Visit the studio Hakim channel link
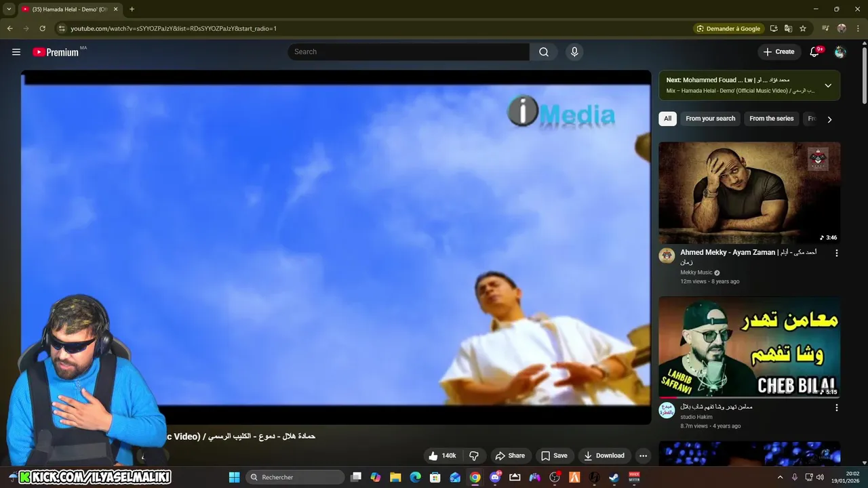 pos(696,417)
